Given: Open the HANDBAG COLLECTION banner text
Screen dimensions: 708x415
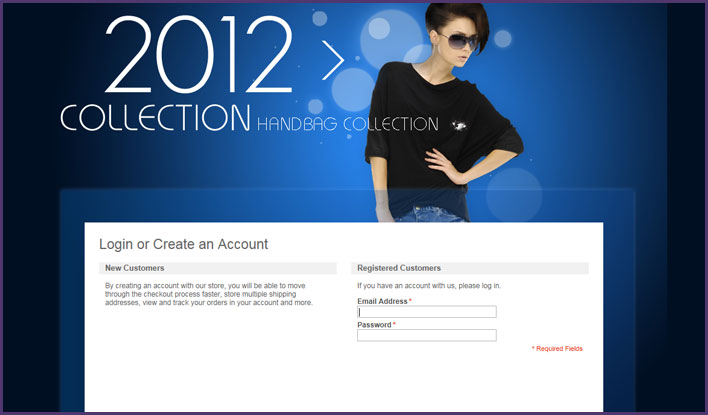Looking at the screenshot, I should (x=348, y=124).
